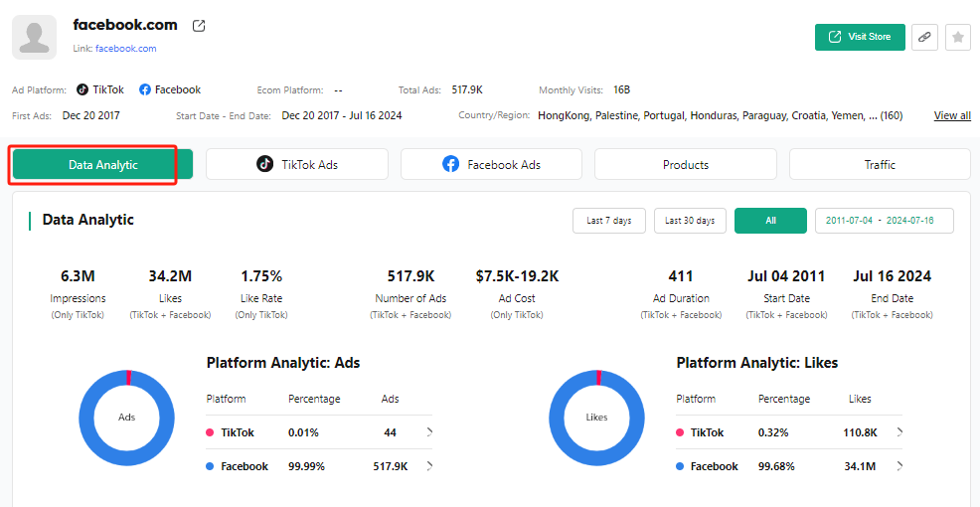Click the 517.9K Number of Ads value
This screenshot has width=980, height=507.
(x=410, y=275)
